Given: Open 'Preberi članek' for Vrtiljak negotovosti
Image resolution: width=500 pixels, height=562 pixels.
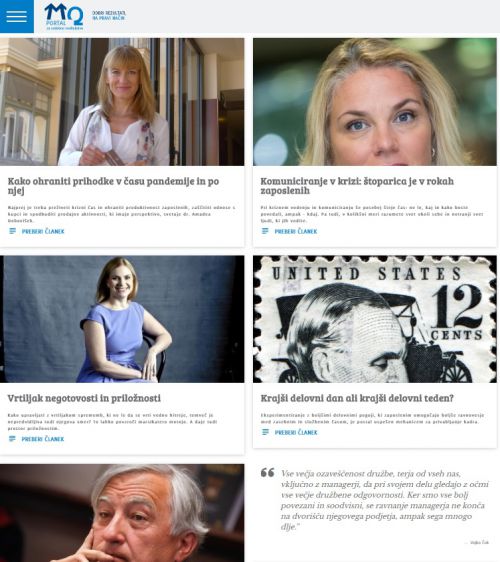Looking at the screenshot, I should pyautogui.click(x=43, y=439).
